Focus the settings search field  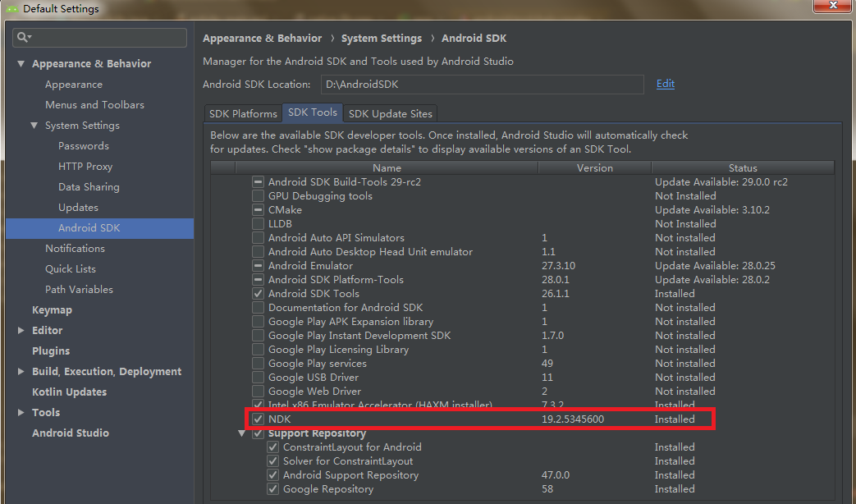99,38
